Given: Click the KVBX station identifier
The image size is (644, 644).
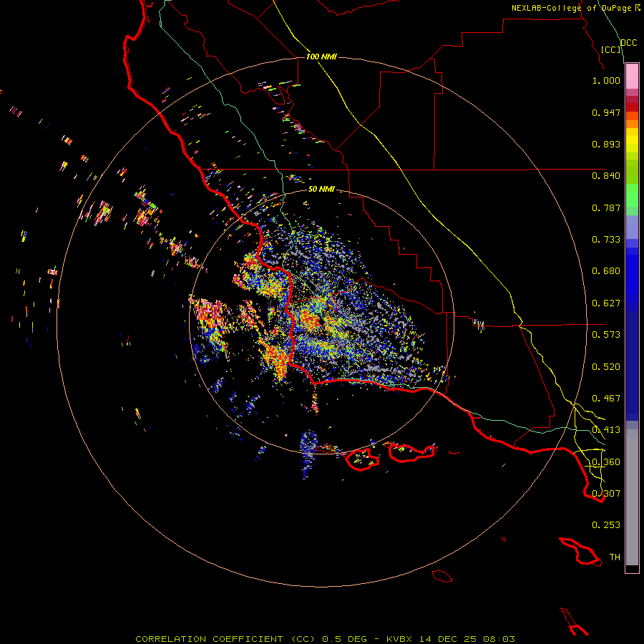Looking at the screenshot, I should [399, 639].
